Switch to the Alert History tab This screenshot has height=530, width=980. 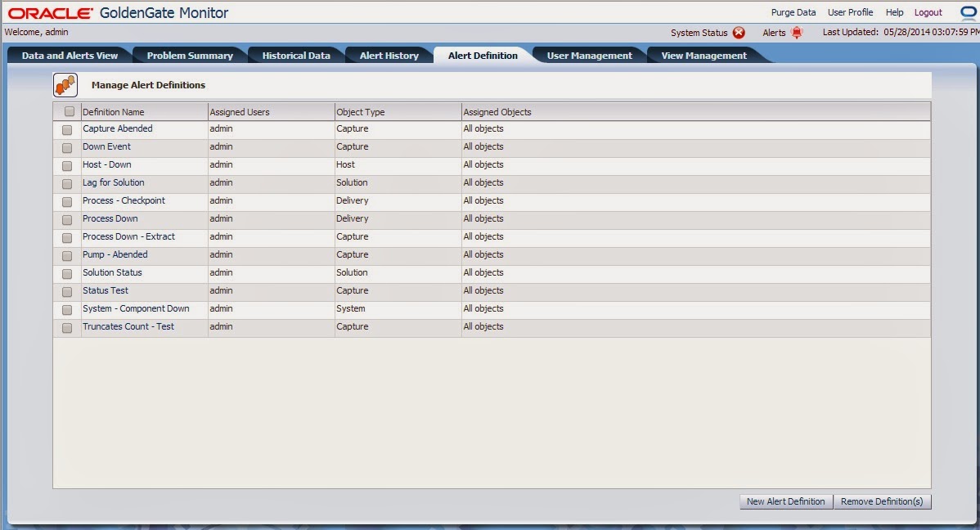pos(389,55)
